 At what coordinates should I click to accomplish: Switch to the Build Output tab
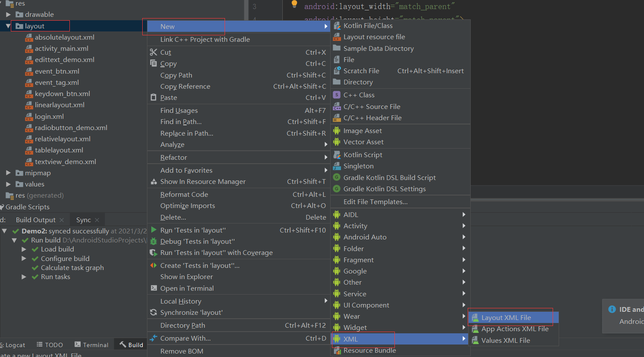pyautogui.click(x=36, y=220)
